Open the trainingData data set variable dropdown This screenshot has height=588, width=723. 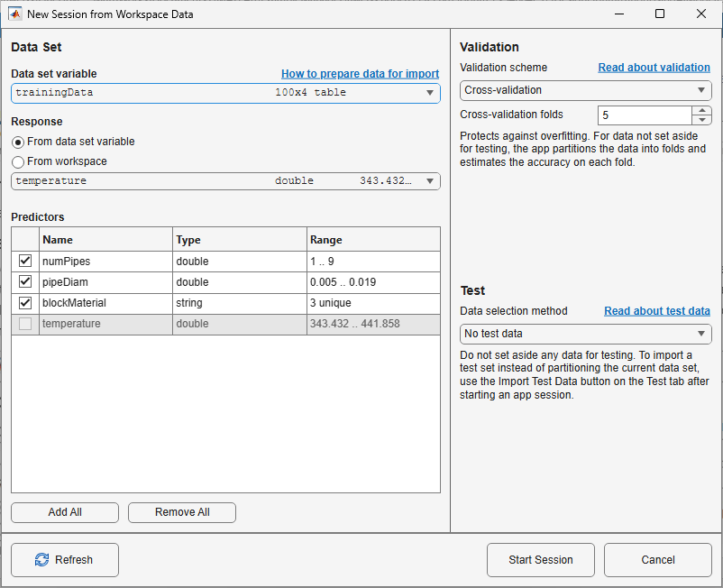point(225,93)
